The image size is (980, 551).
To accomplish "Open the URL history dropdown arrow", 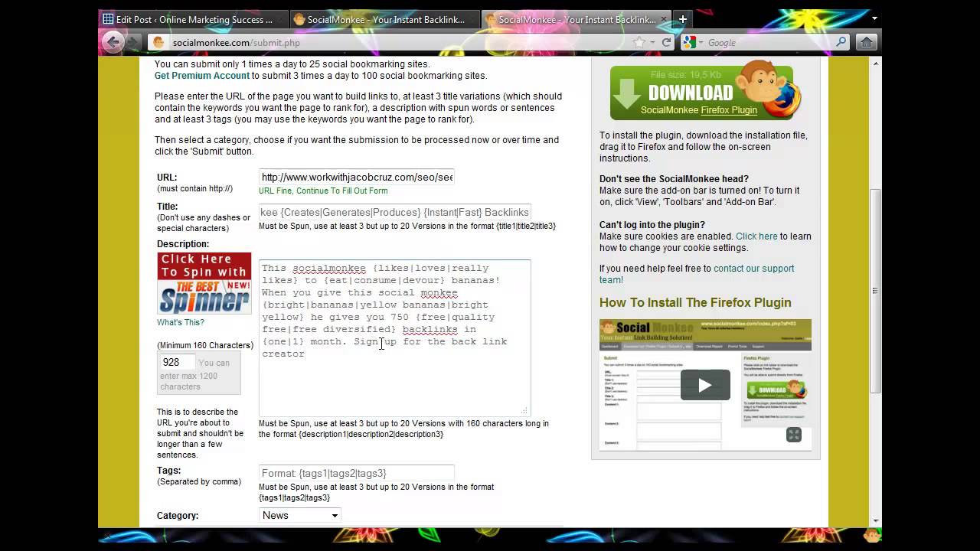I will click(652, 43).
